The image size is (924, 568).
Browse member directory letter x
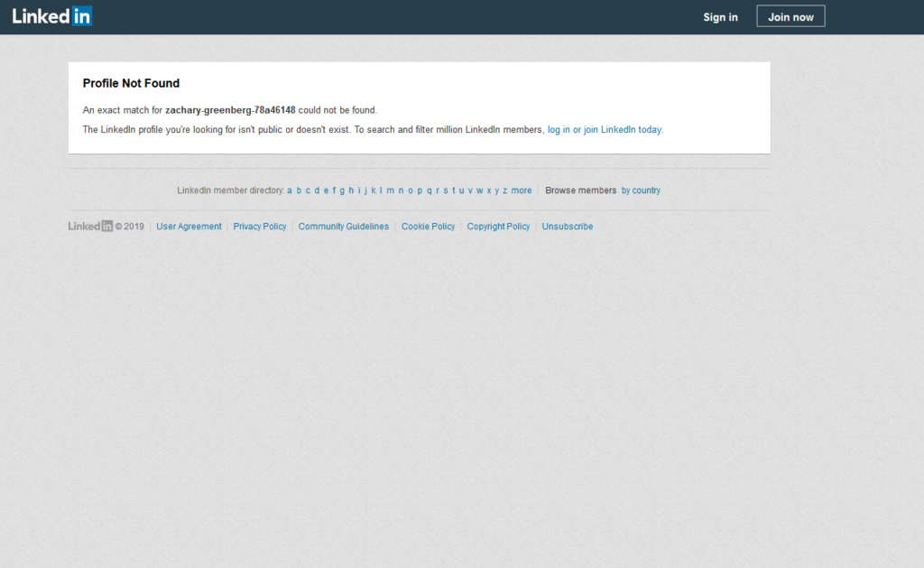click(488, 191)
